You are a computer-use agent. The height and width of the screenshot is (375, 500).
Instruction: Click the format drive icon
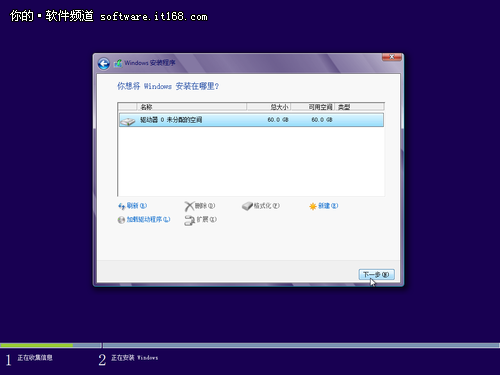tap(247, 206)
